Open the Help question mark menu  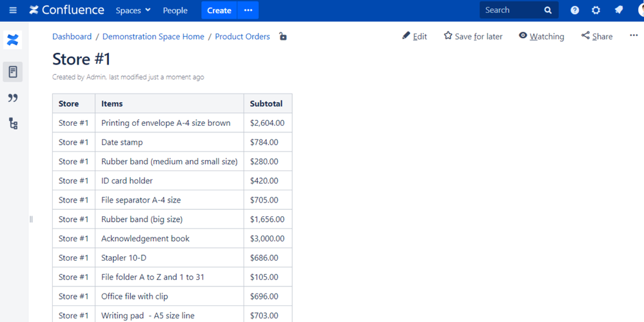(x=574, y=10)
